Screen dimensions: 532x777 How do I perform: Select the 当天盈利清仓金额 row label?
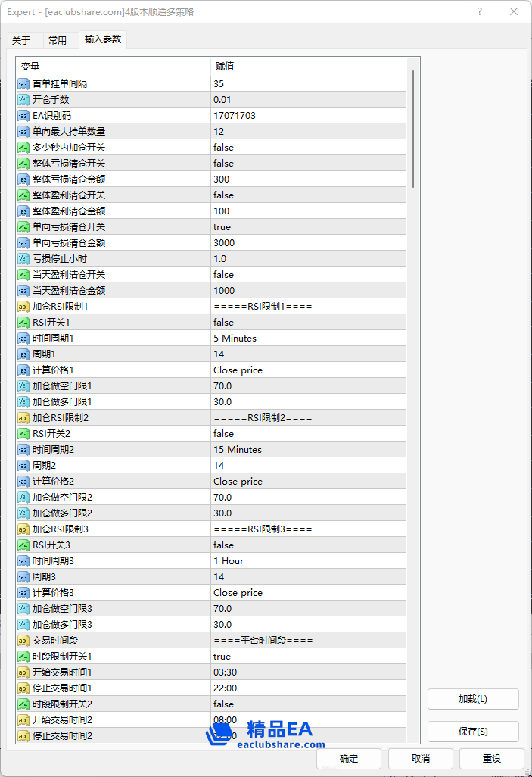click(69, 290)
